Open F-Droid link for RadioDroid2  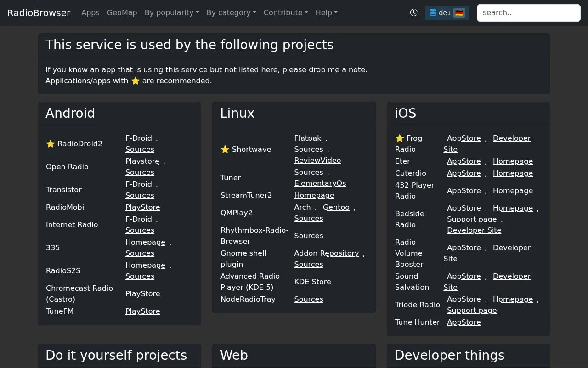click(139, 138)
